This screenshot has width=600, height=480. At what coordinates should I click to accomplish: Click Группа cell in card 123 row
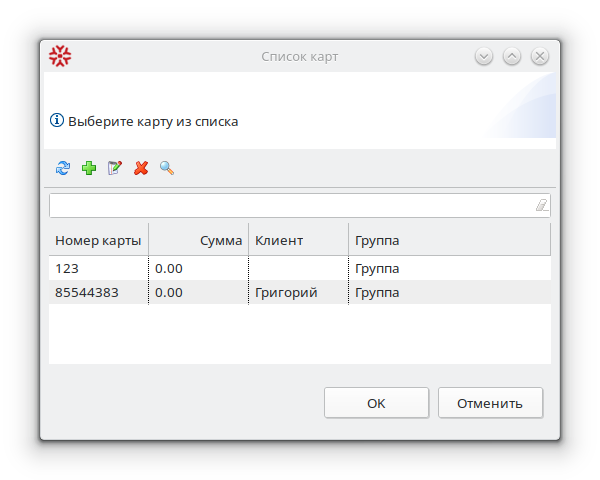point(450,268)
